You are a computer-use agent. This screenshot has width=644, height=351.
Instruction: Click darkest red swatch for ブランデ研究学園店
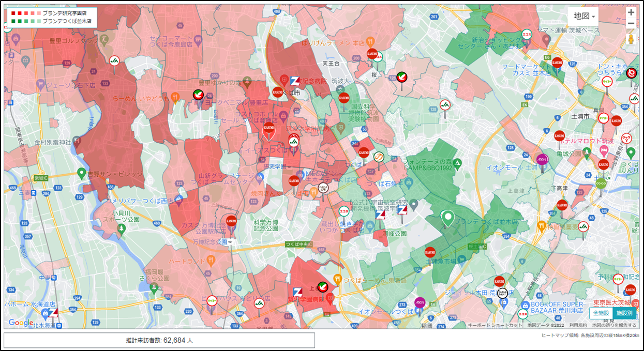click(13, 13)
